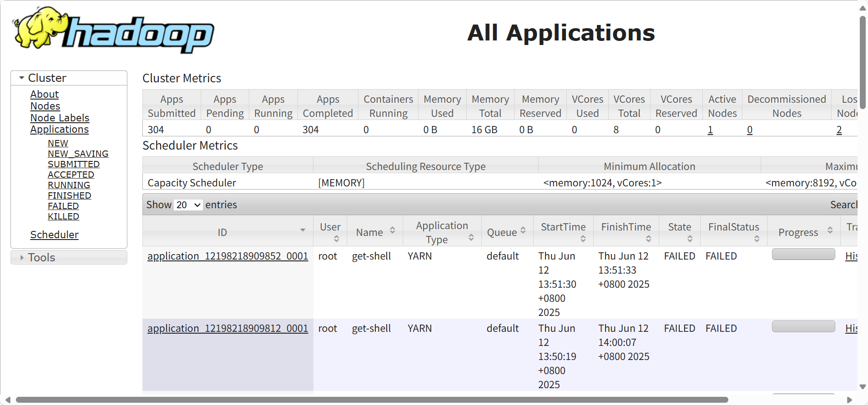Filter applications by FINISHED state
This screenshot has width=868, height=405.
(70, 195)
